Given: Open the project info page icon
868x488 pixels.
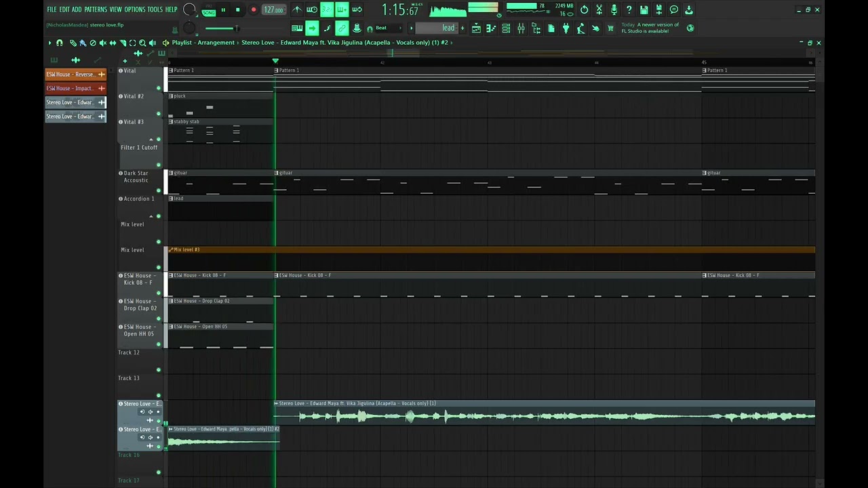Looking at the screenshot, I should (551, 28).
